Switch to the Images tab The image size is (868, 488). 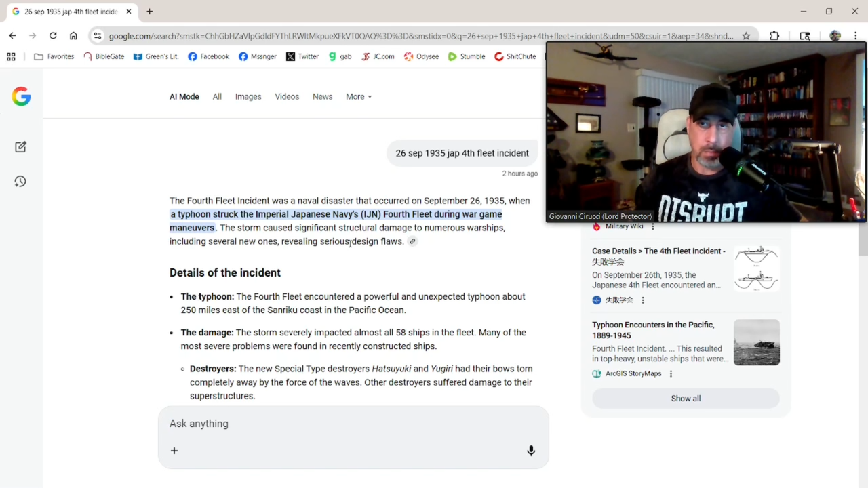(248, 97)
